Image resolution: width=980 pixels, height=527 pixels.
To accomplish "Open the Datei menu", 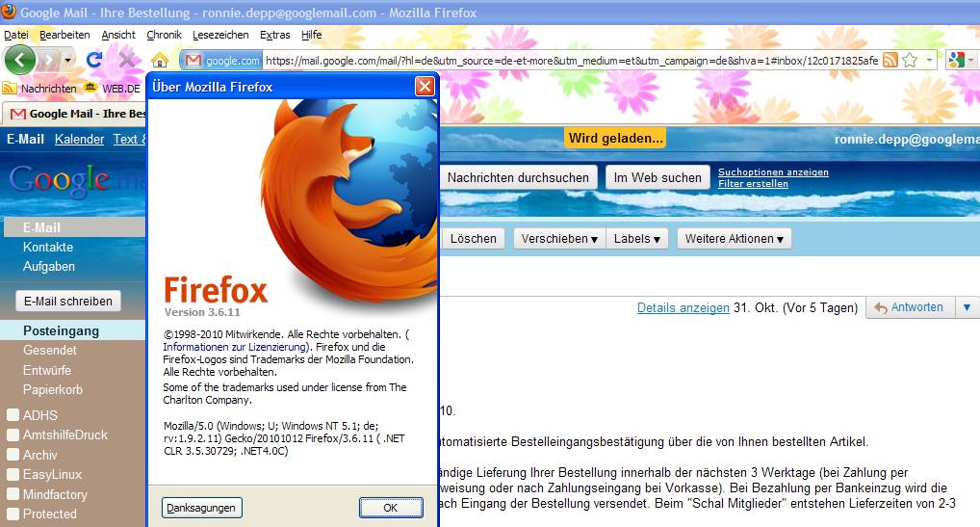I will [16, 35].
